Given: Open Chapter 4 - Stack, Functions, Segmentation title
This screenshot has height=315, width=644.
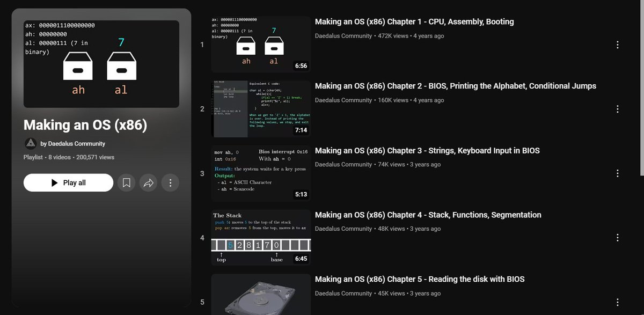Looking at the screenshot, I should click(x=428, y=215).
